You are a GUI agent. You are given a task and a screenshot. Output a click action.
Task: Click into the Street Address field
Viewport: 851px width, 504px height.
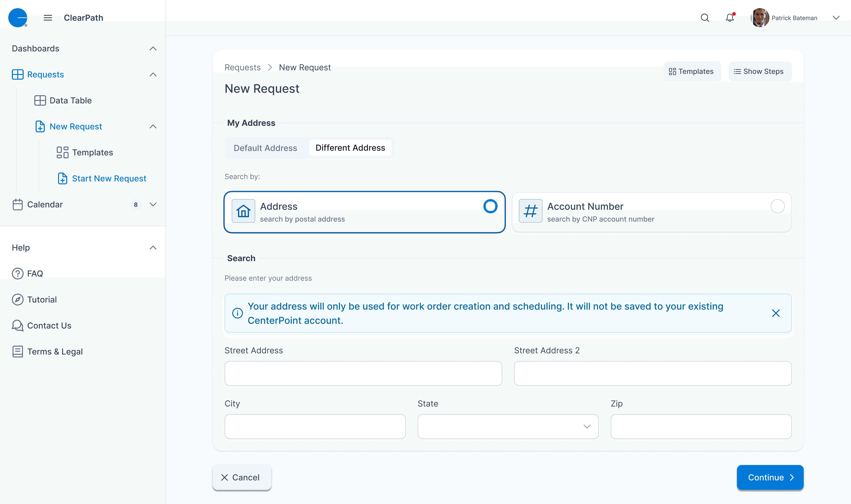(x=363, y=373)
